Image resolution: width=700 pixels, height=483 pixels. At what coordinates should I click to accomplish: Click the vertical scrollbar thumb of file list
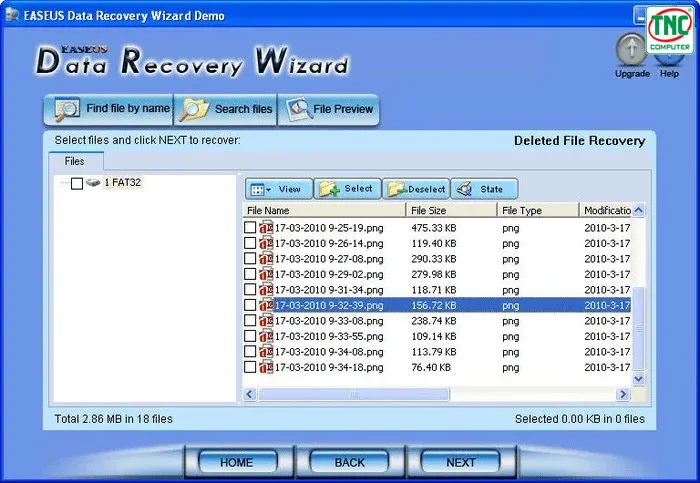639,329
